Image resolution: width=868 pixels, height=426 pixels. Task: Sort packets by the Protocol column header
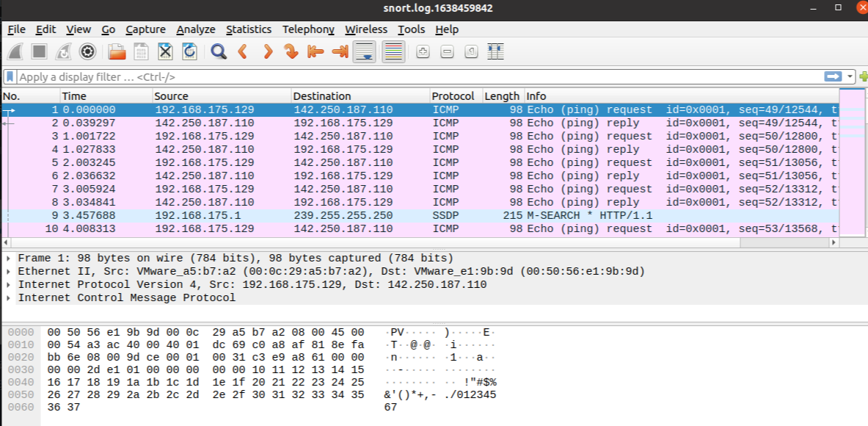(x=452, y=96)
